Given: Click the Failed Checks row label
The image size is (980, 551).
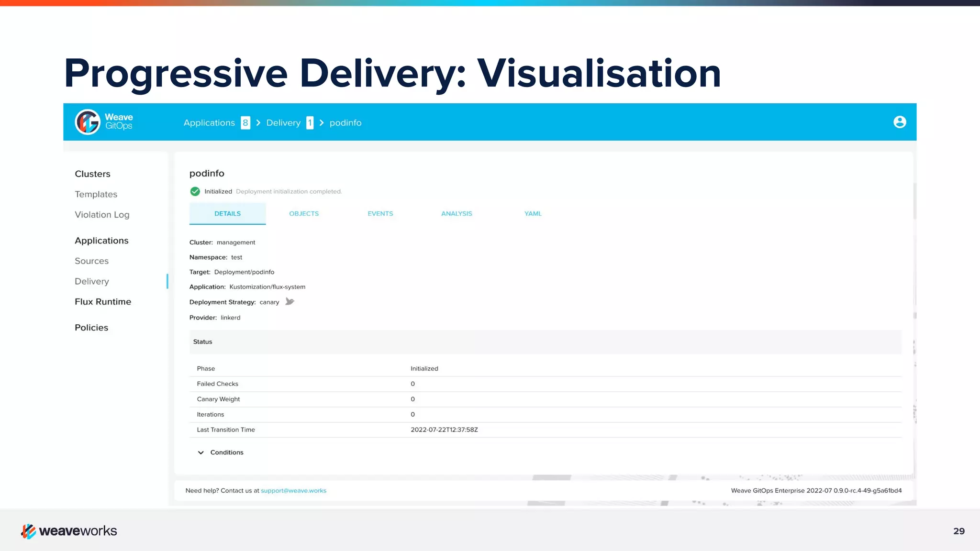Looking at the screenshot, I should (x=217, y=384).
